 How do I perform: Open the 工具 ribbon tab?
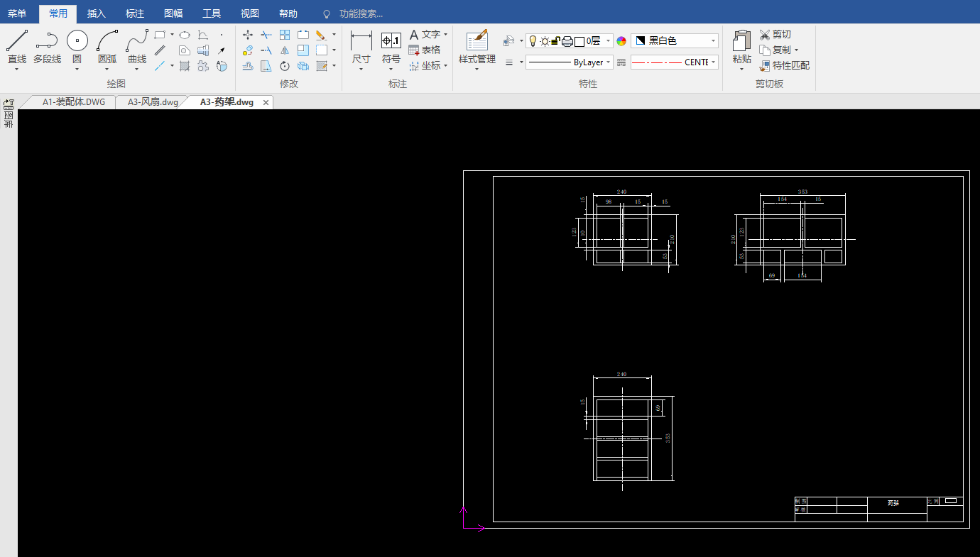212,13
